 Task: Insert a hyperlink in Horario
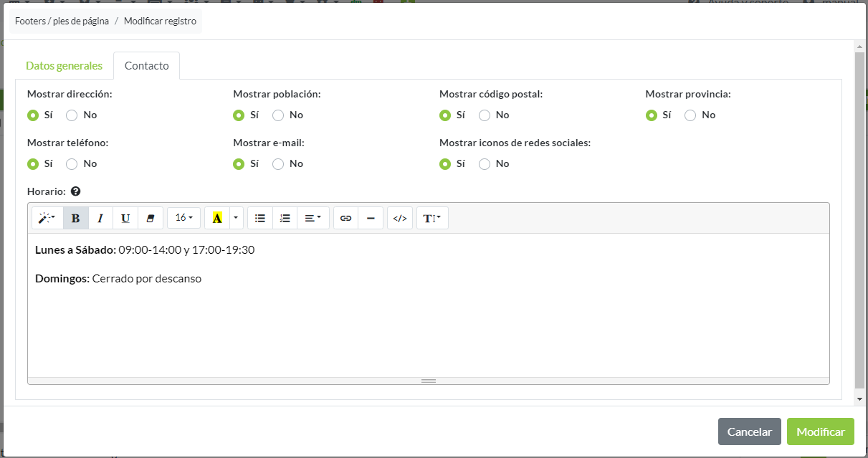[345, 218]
